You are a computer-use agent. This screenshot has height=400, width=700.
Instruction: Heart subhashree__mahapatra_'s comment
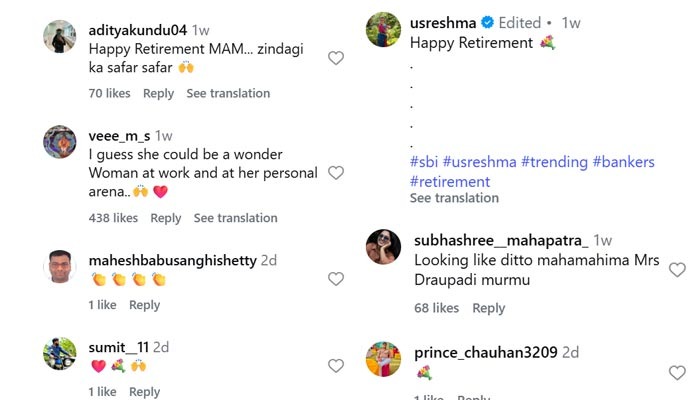(677, 270)
